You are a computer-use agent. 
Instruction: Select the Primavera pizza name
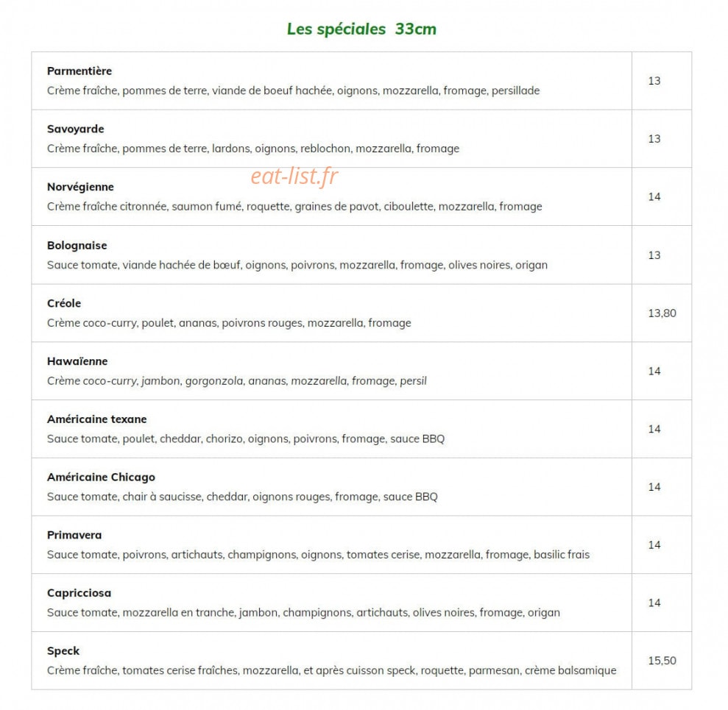74,535
